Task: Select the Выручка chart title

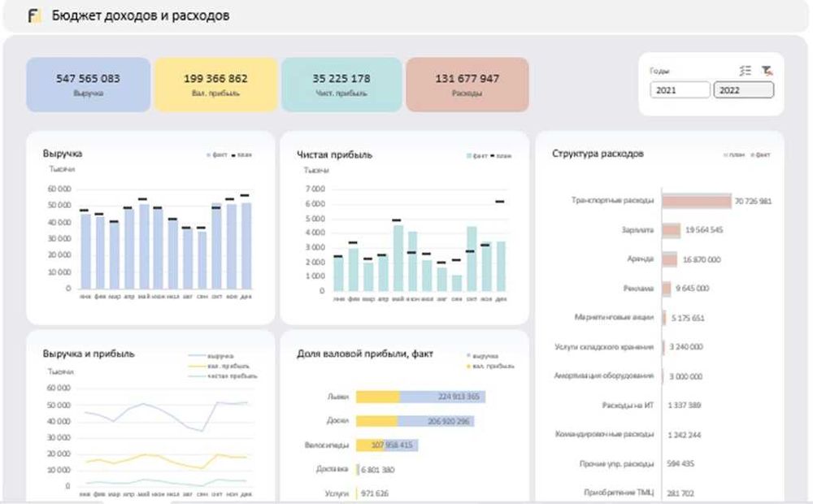Action: coord(63,154)
